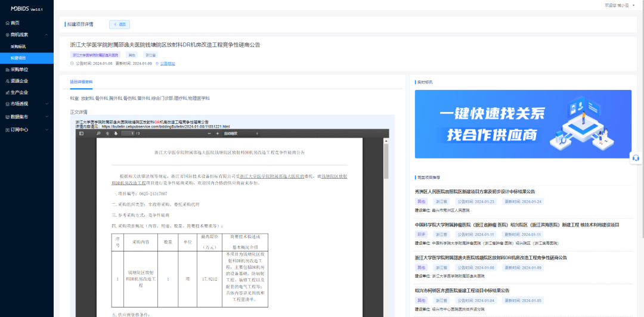This screenshot has width=644, height=317.
Task: Expand the 订阅中心 menu chevron
Action: [x=47, y=129]
